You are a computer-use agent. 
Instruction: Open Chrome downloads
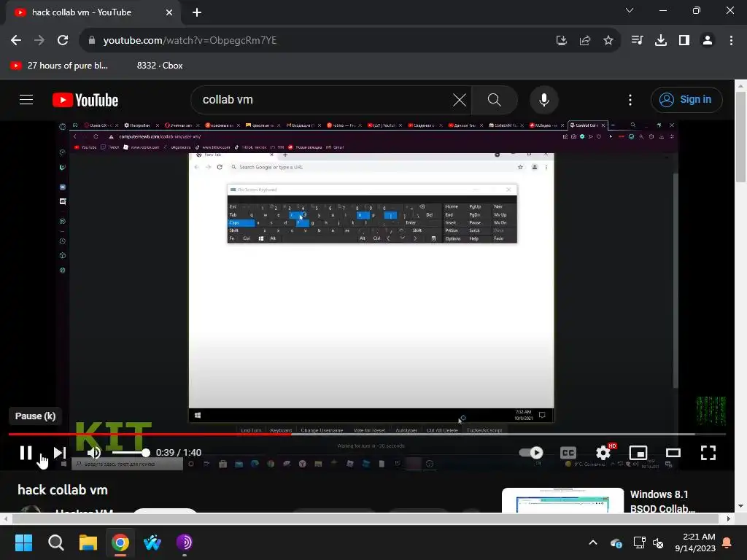pos(661,41)
